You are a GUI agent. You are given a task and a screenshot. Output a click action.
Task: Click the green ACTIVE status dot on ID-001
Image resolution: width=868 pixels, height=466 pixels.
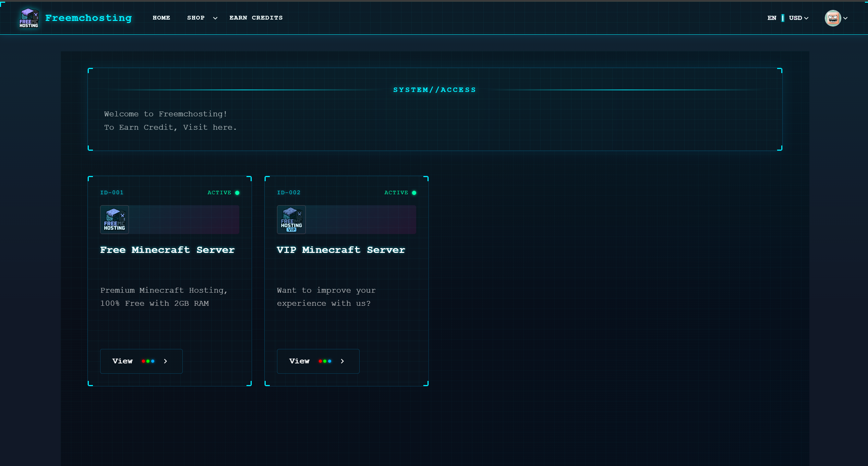(x=238, y=193)
